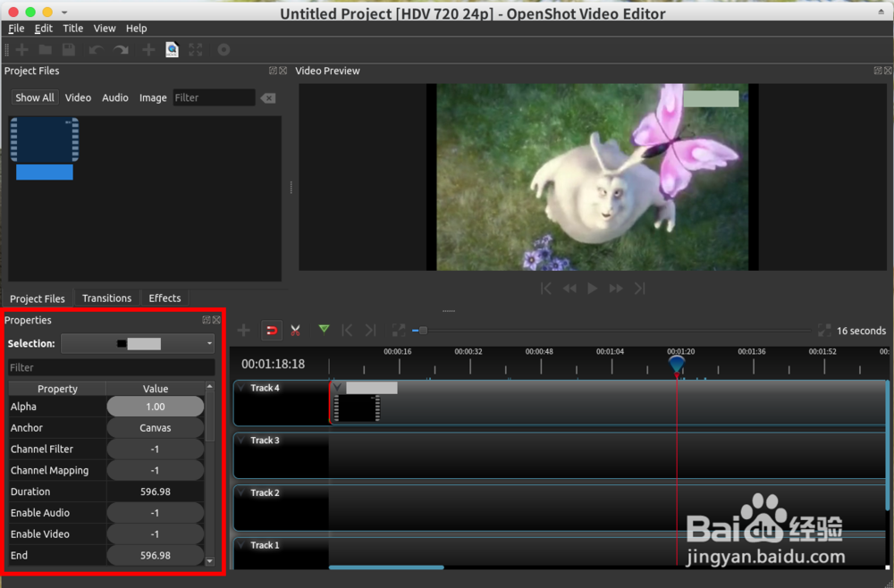The image size is (894, 588).
Task: Filter project files by Image
Action: point(153,97)
